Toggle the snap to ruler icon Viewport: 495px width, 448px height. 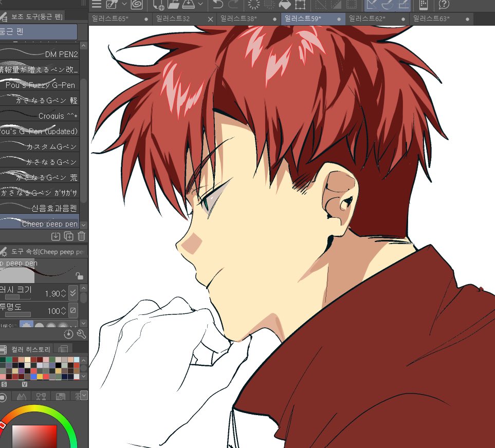[x=372, y=5]
